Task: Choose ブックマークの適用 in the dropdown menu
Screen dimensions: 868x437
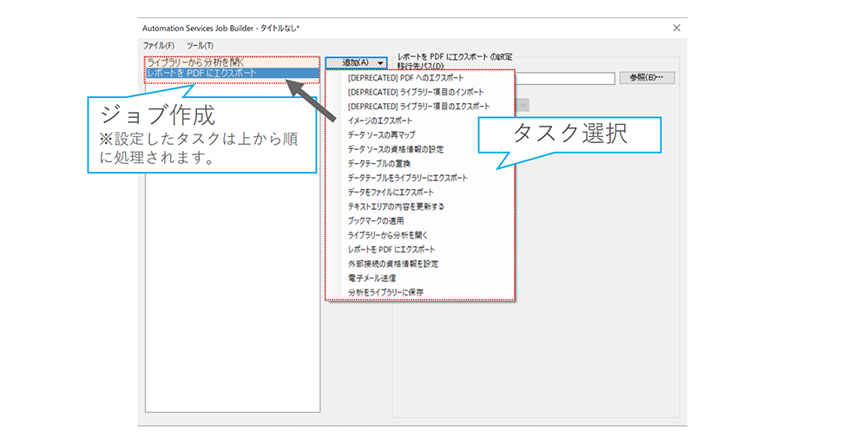Action: [x=376, y=220]
